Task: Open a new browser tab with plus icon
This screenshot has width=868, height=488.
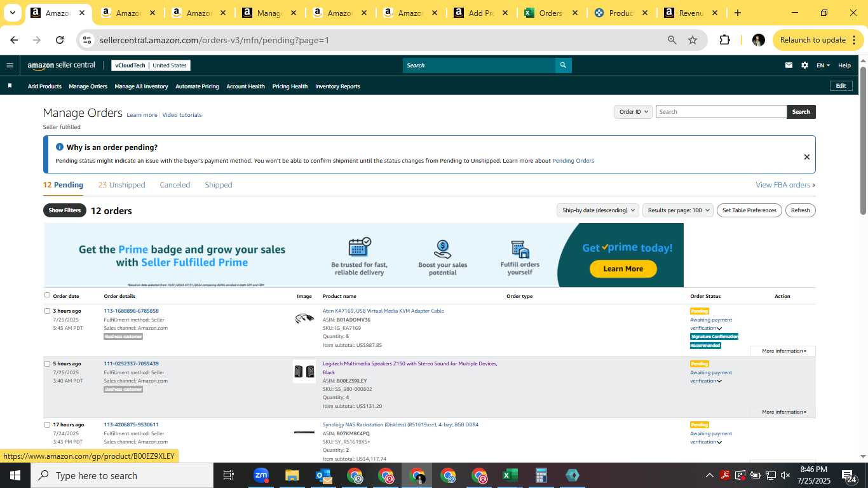Action: [737, 13]
